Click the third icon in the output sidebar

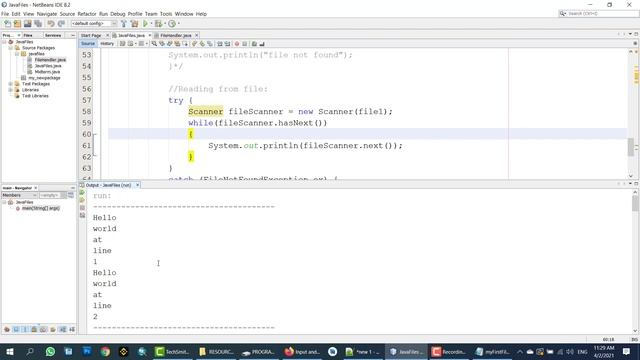[x=82, y=208]
